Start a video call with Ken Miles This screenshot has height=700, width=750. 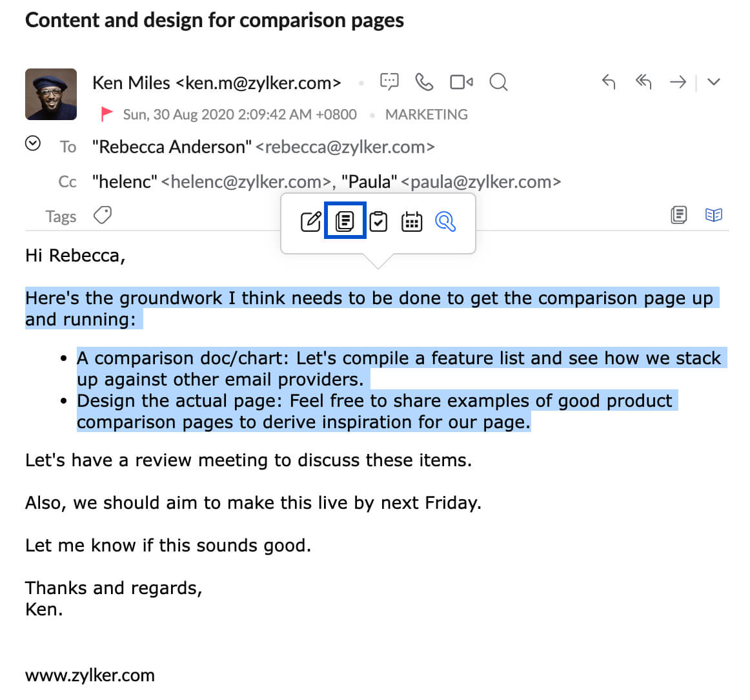461,82
